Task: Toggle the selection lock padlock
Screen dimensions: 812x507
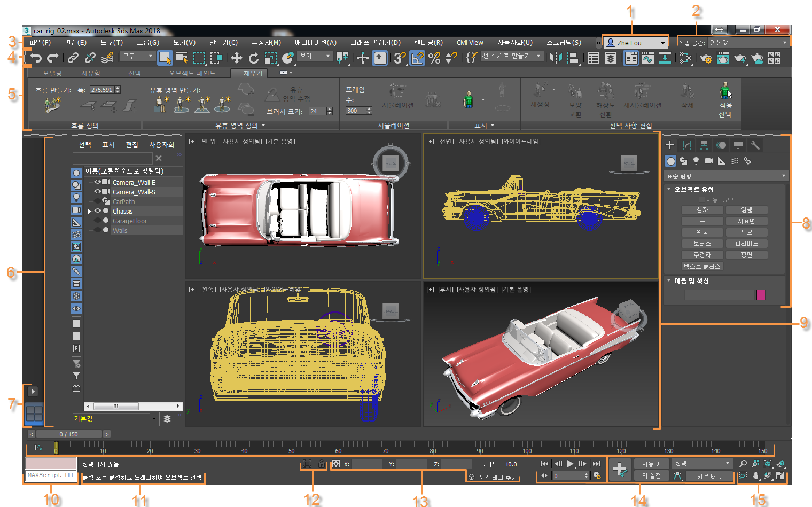Action: tap(321, 464)
